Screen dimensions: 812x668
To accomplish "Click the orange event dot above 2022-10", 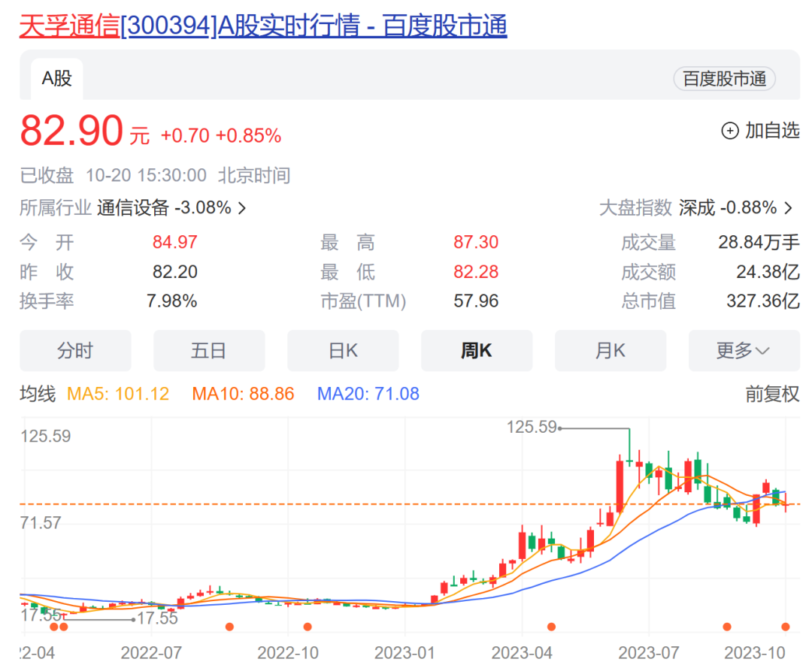I will (308, 627).
